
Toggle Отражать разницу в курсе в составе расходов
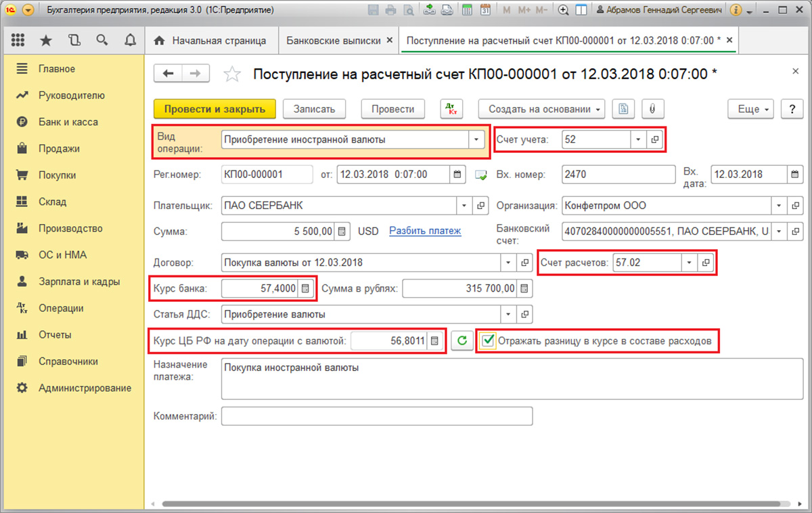pyautogui.click(x=488, y=341)
